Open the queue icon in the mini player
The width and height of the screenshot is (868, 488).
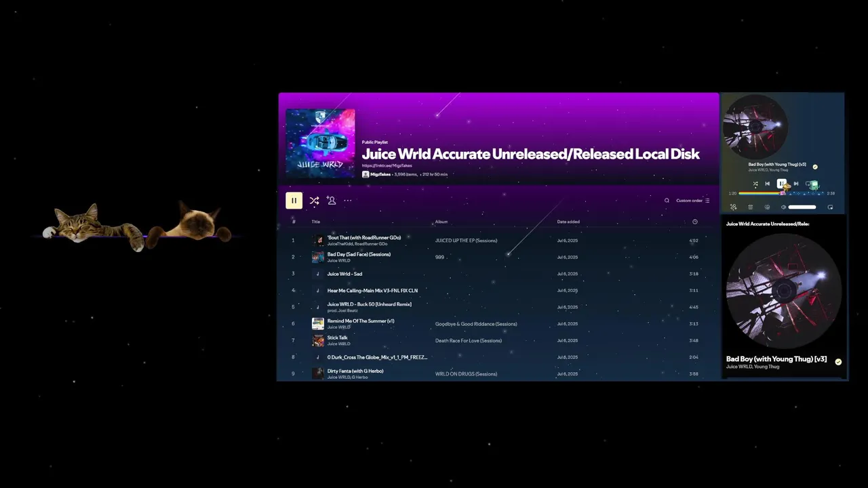tap(751, 207)
